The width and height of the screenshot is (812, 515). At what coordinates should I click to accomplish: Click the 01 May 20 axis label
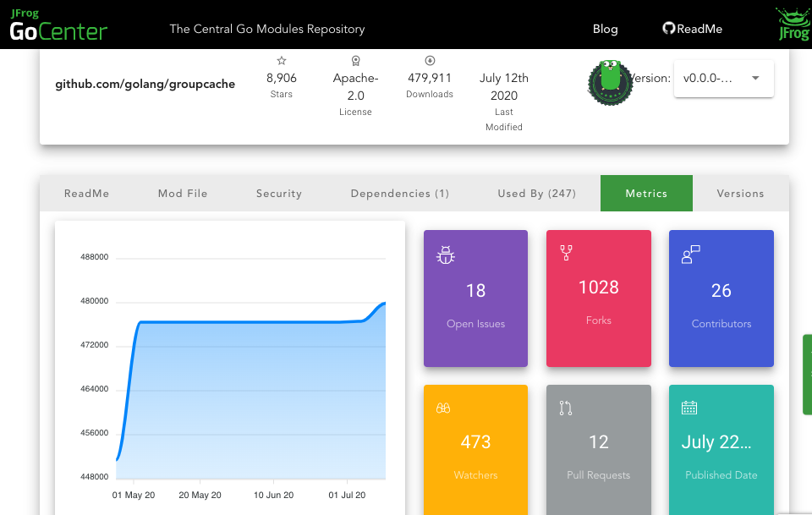click(134, 495)
